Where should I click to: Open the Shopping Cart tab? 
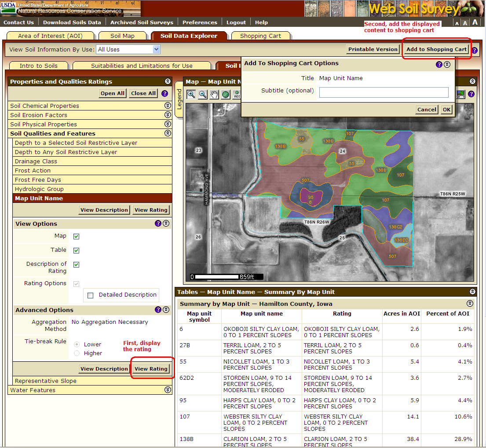[261, 36]
